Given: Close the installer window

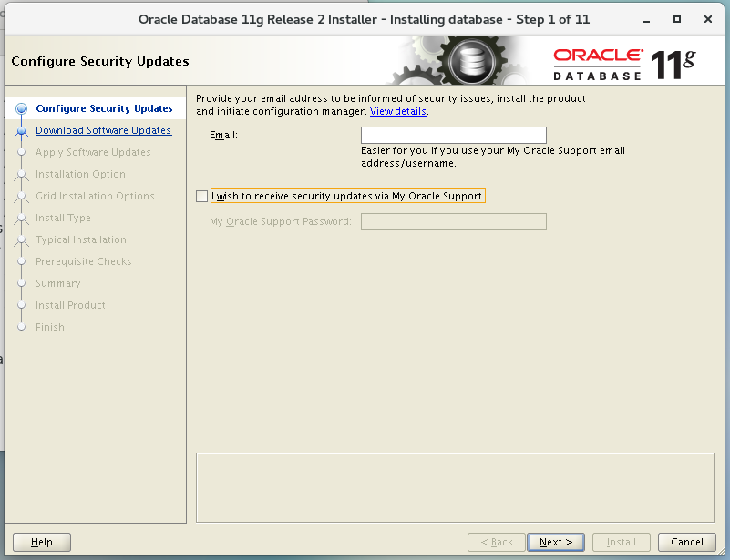Looking at the screenshot, I should (708, 19).
